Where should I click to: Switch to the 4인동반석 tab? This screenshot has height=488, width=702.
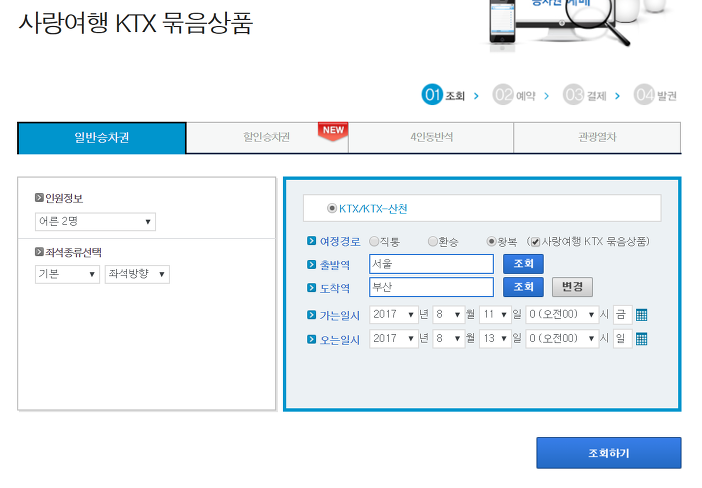pyautogui.click(x=431, y=138)
